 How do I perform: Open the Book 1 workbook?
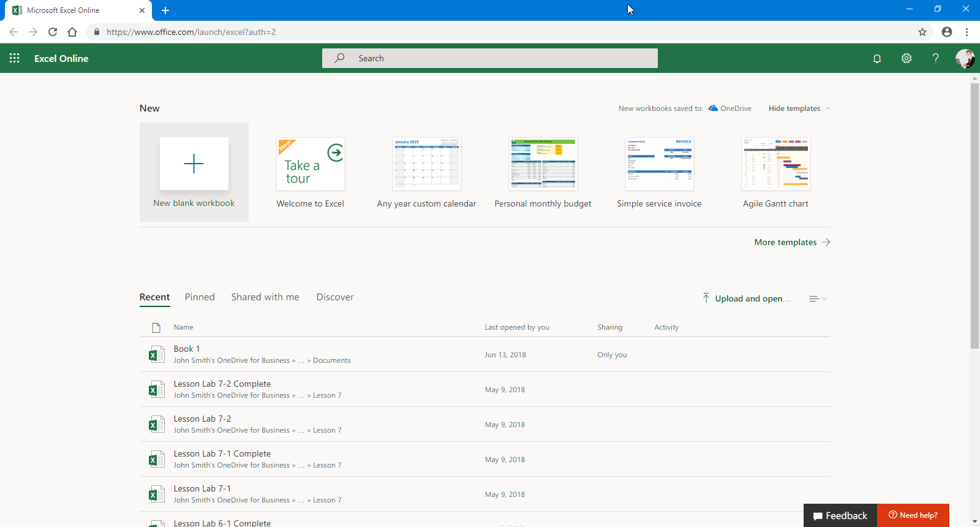[187, 349]
